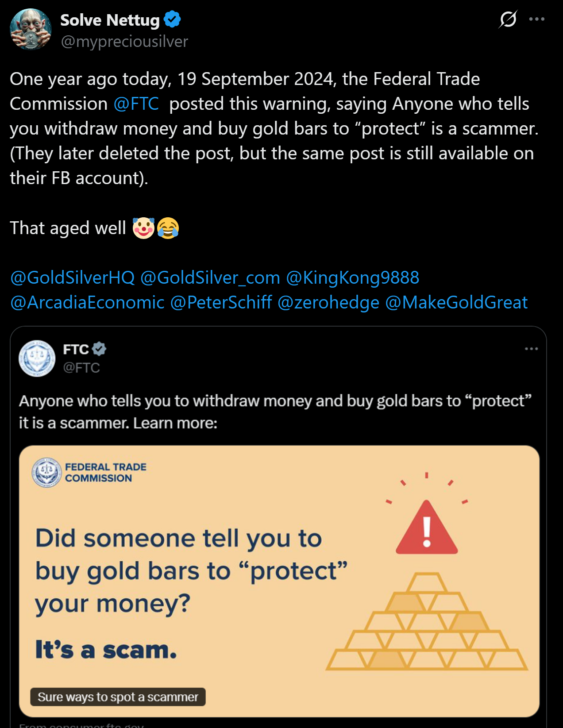The height and width of the screenshot is (728, 563).
Task: Click the quoted FTC post text
Action: [x=274, y=412]
